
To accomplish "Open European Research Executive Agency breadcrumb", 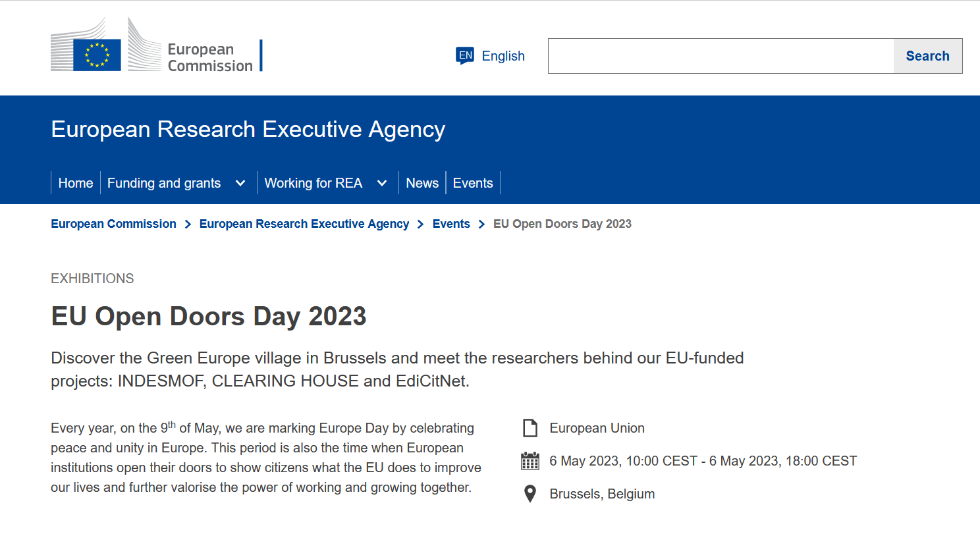I will [304, 224].
